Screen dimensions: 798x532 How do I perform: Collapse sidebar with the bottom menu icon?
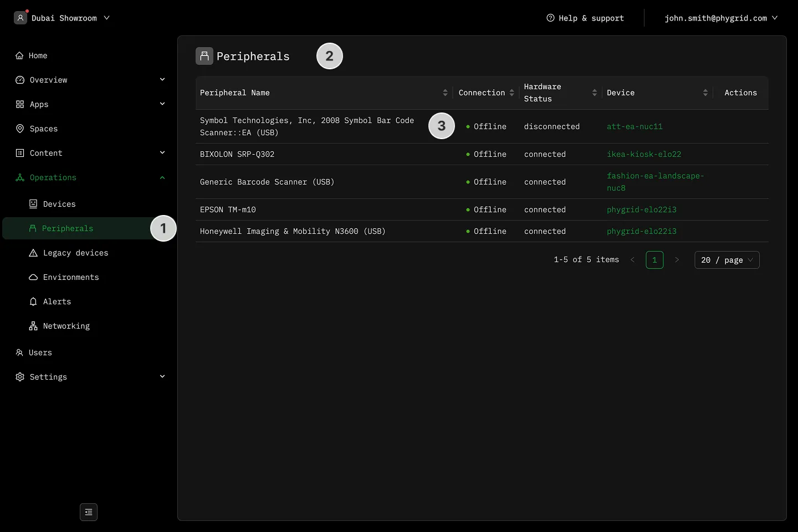[89, 512]
